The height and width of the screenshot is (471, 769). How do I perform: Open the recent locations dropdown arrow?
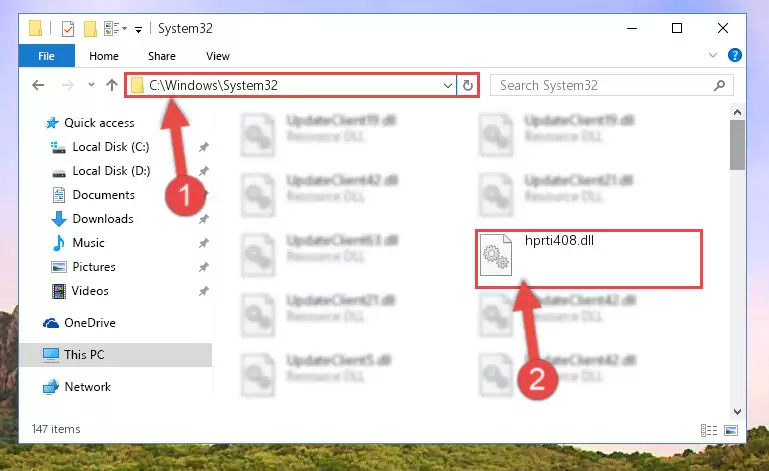click(x=91, y=85)
